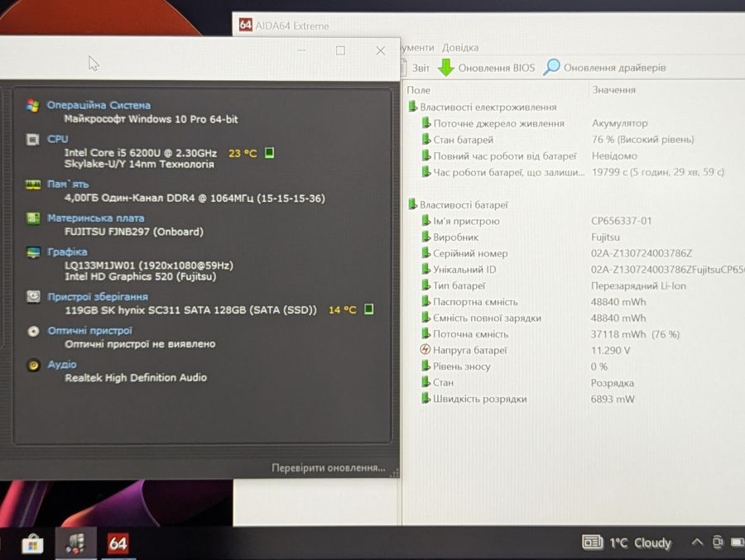This screenshot has width=745, height=560.
Task: Click the Operating System Windows flag icon
Action: pyautogui.click(x=32, y=105)
